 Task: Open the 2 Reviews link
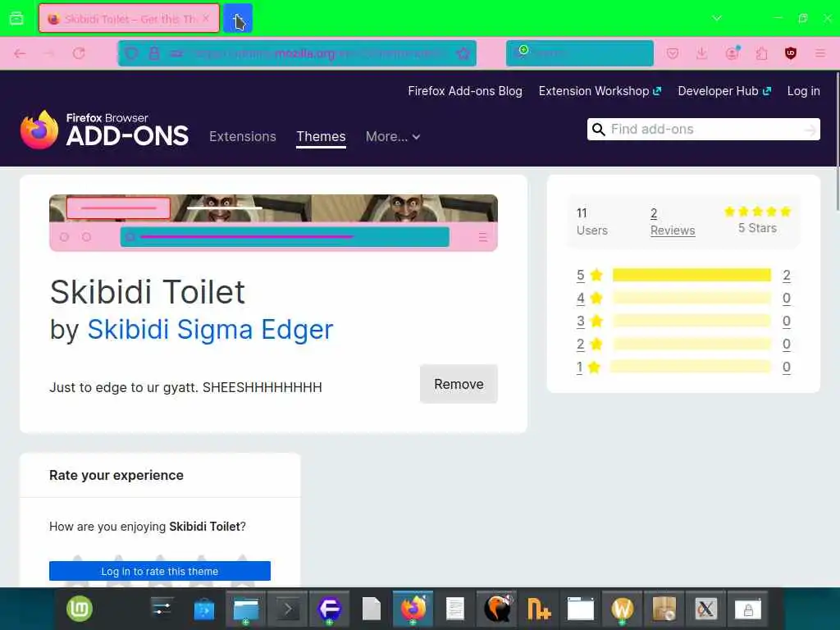click(673, 221)
